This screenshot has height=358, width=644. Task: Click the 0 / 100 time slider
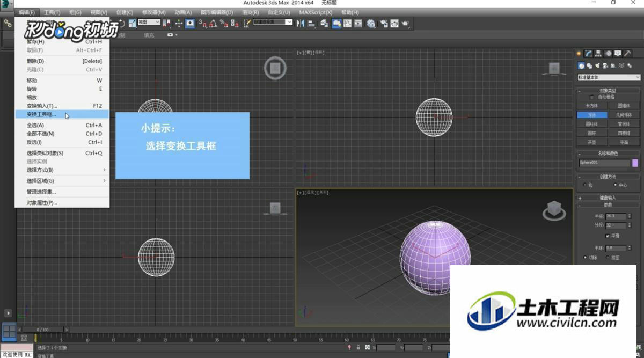click(43, 330)
